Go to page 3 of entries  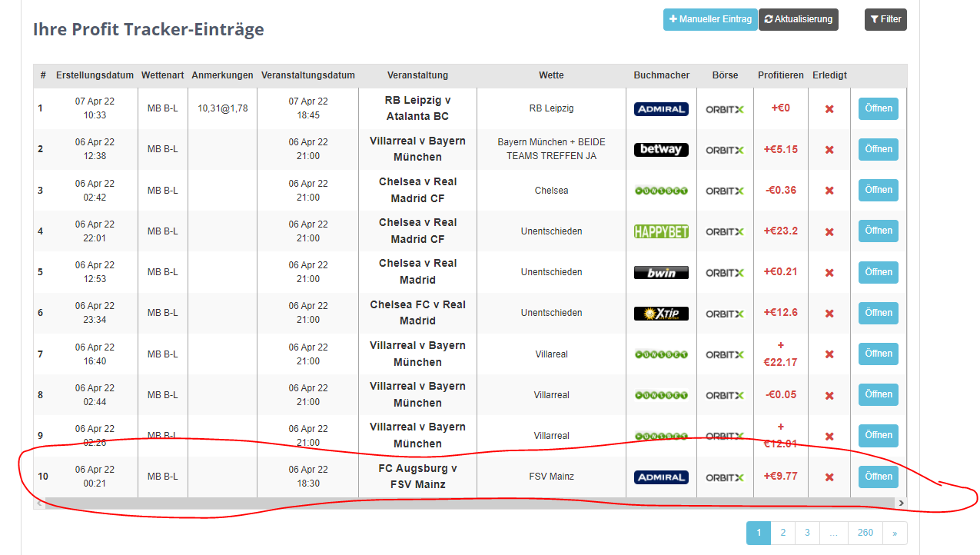pos(807,533)
